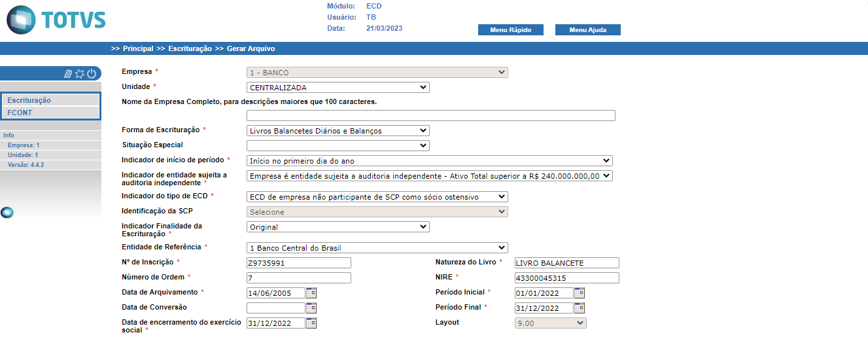The width and height of the screenshot is (868, 341).
Task: Click the Data de Arquivamento date field
Action: pos(276,293)
